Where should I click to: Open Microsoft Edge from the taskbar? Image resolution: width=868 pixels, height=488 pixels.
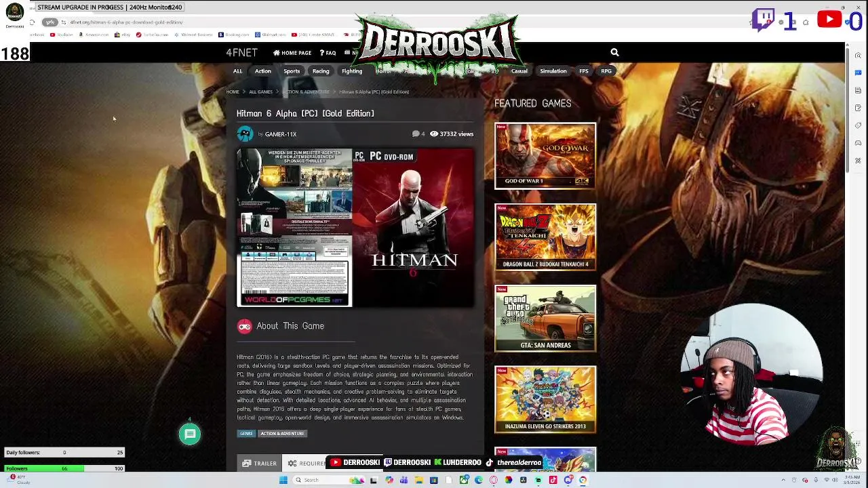[479, 480]
